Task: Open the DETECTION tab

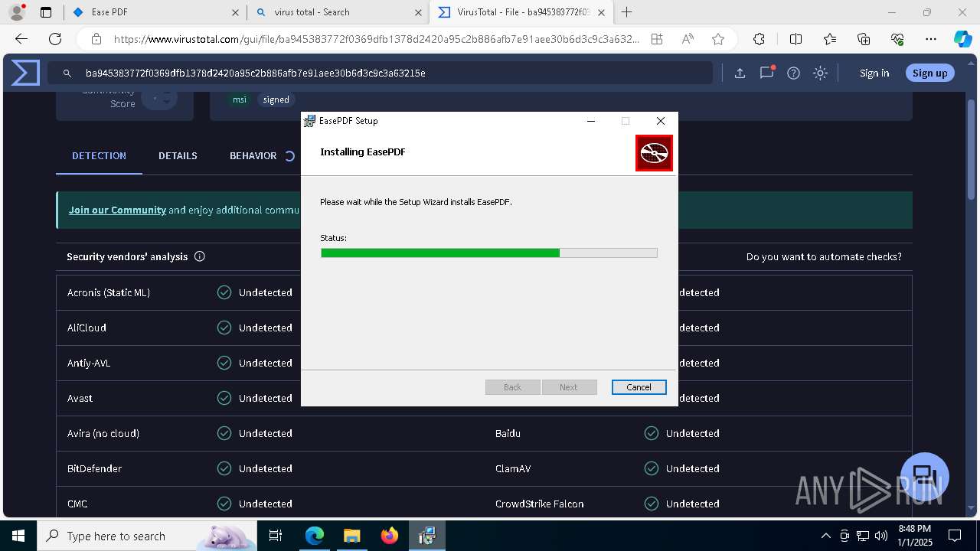Action: pyautogui.click(x=99, y=155)
